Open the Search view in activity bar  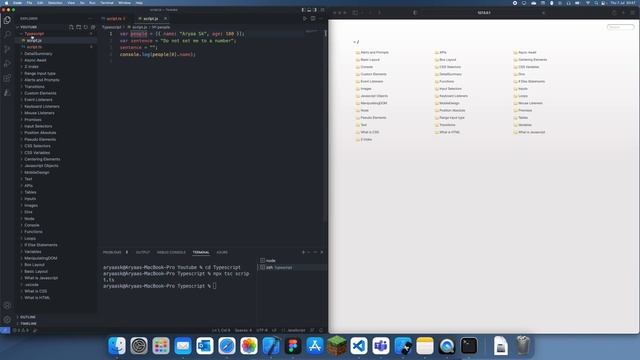click(7, 34)
